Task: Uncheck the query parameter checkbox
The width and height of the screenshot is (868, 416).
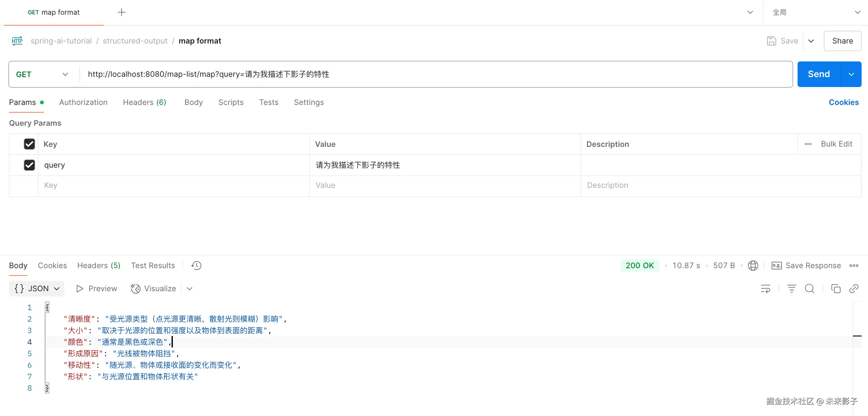Action: [29, 165]
